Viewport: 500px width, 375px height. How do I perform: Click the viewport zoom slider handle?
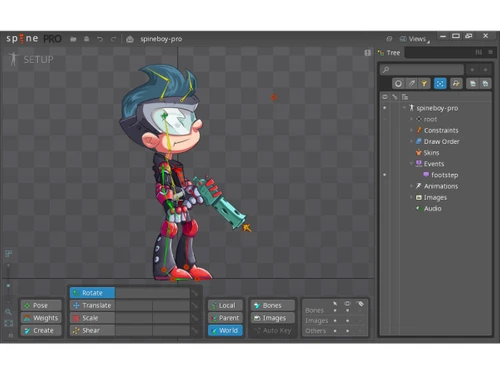click(8, 286)
